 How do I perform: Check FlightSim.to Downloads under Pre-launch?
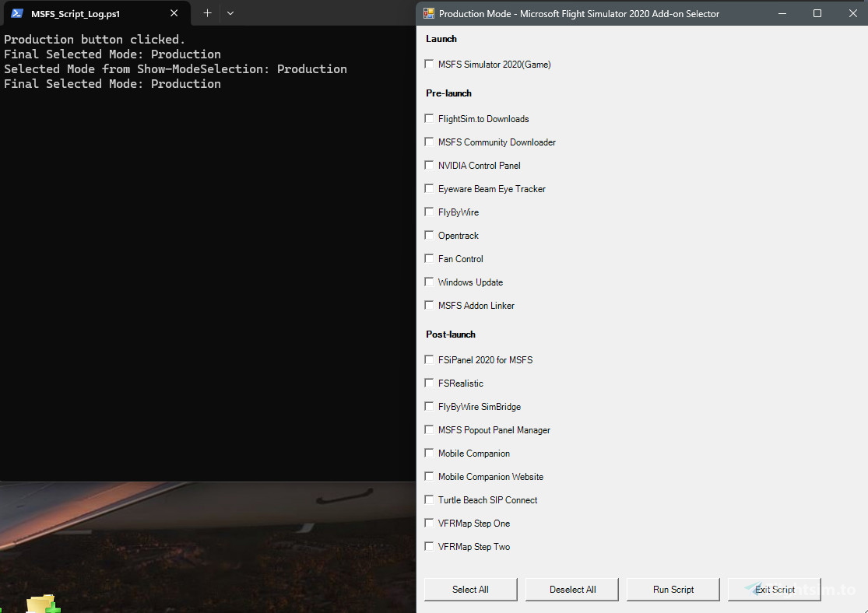click(429, 118)
